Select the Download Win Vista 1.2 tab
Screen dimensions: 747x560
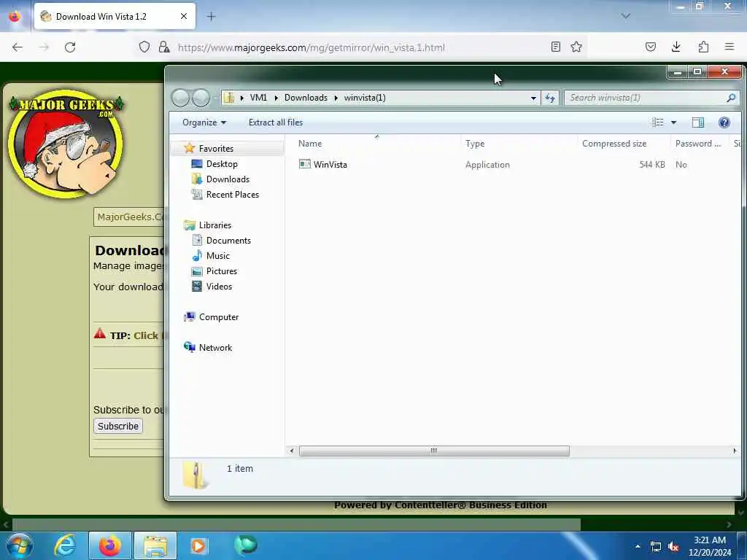[x=115, y=17]
